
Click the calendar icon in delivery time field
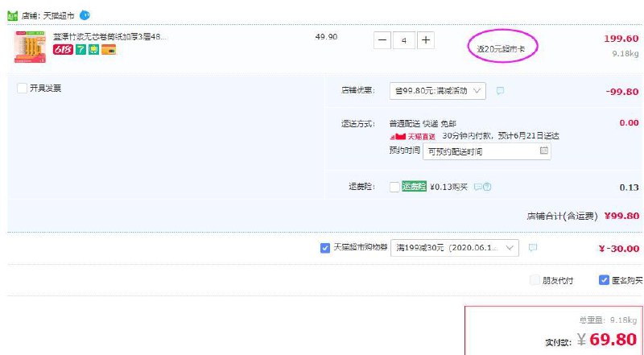(544, 151)
